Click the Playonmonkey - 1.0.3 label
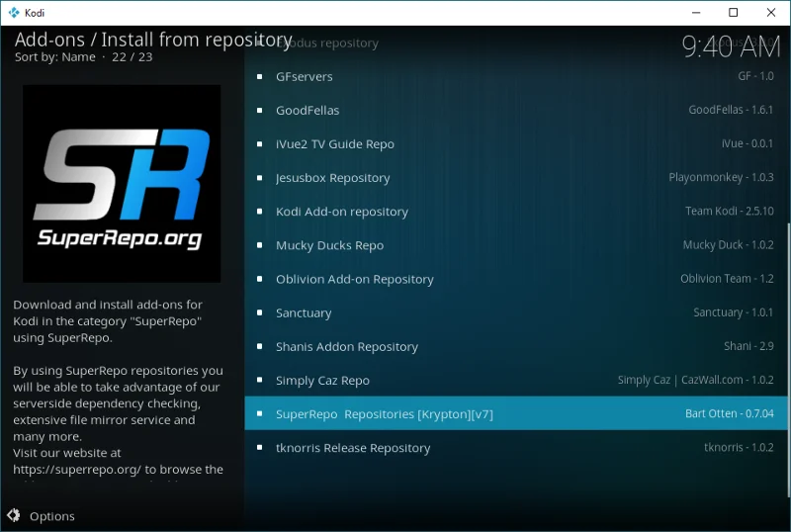The width and height of the screenshot is (791, 532). pos(721,177)
